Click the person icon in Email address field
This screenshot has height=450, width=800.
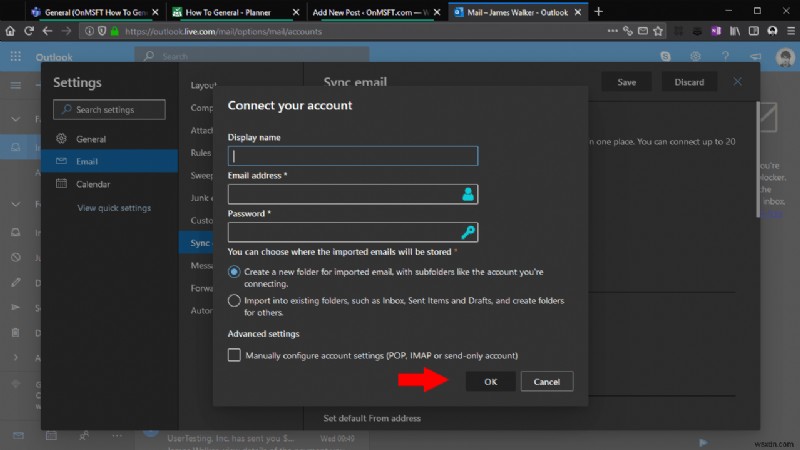468,194
